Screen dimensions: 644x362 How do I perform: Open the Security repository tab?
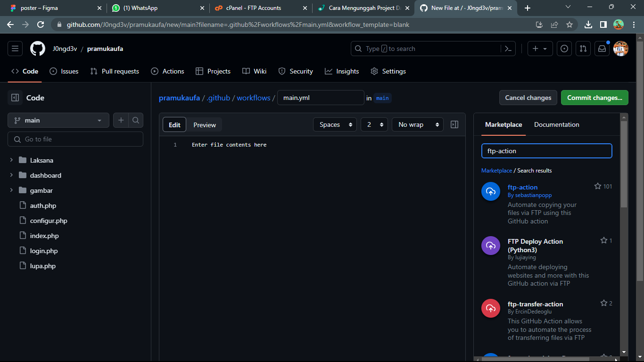296,71
